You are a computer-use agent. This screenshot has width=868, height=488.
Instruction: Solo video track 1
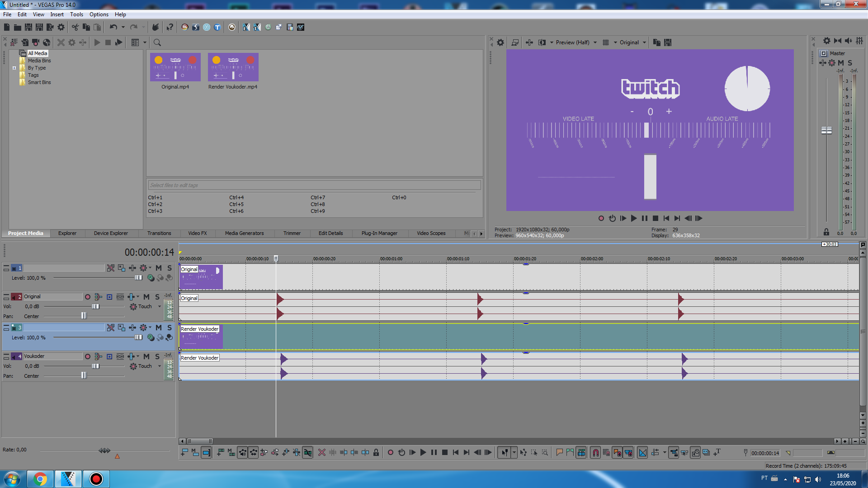(170, 268)
